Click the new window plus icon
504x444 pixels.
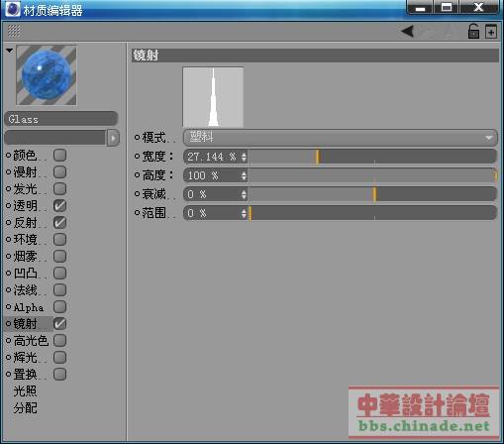coord(491,32)
